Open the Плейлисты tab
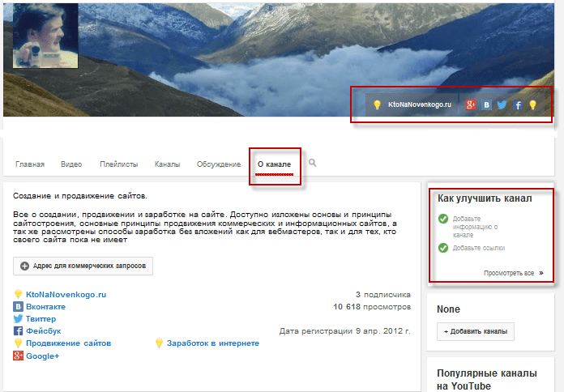Viewport: 564px width, 392px height. pos(118,164)
